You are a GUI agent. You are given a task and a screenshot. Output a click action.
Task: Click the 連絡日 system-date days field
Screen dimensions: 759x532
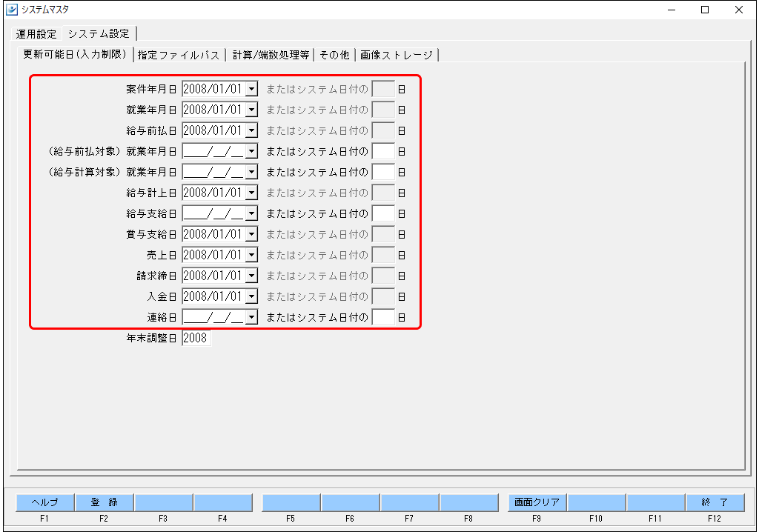tap(383, 317)
